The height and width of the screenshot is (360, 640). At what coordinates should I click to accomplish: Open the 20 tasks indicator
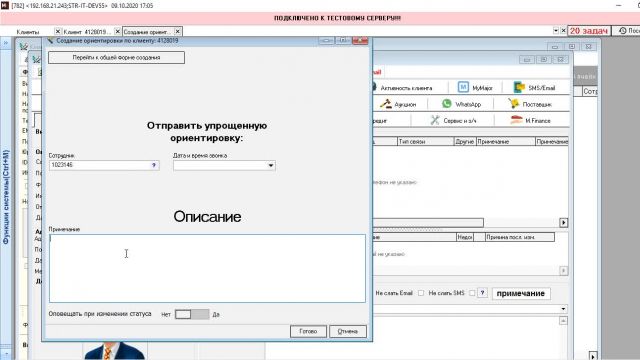[589, 31]
